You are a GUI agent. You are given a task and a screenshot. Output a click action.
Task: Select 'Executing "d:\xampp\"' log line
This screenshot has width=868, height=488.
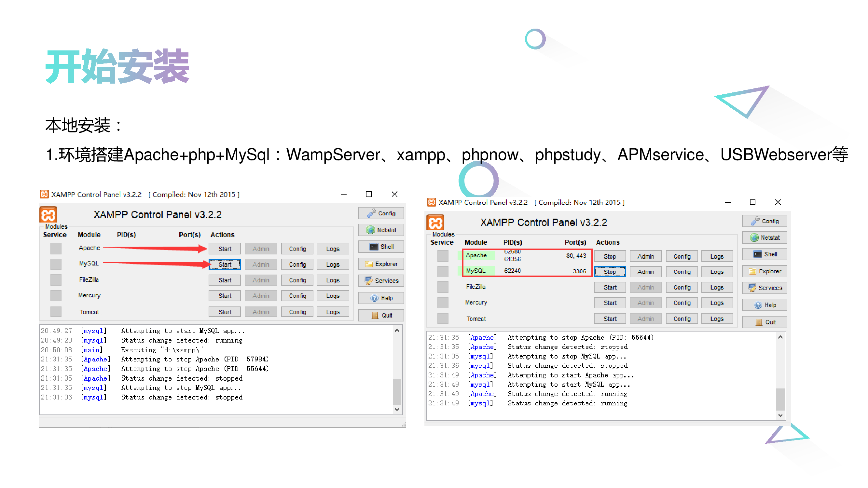pyautogui.click(x=162, y=350)
